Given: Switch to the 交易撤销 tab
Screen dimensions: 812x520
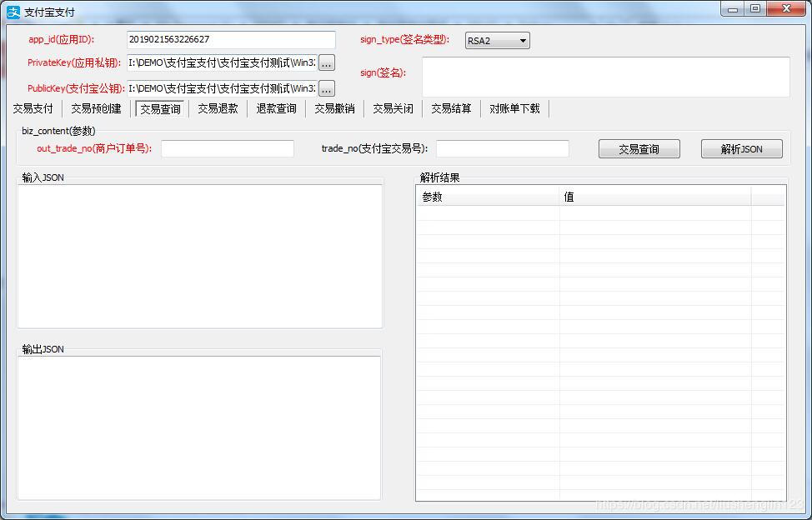Looking at the screenshot, I should (335, 108).
